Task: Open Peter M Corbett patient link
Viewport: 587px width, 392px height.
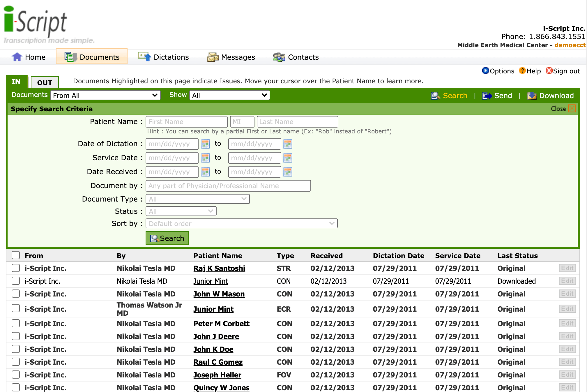Action: (x=221, y=324)
